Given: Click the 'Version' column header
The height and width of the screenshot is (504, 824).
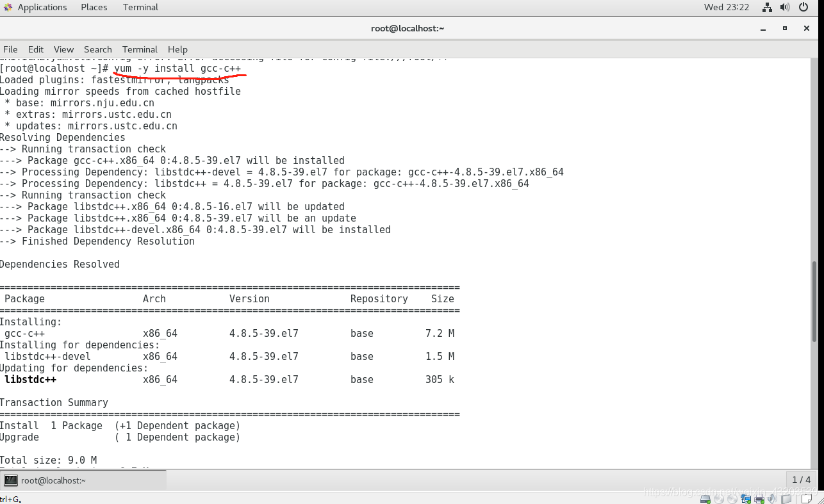Looking at the screenshot, I should coord(249,298).
